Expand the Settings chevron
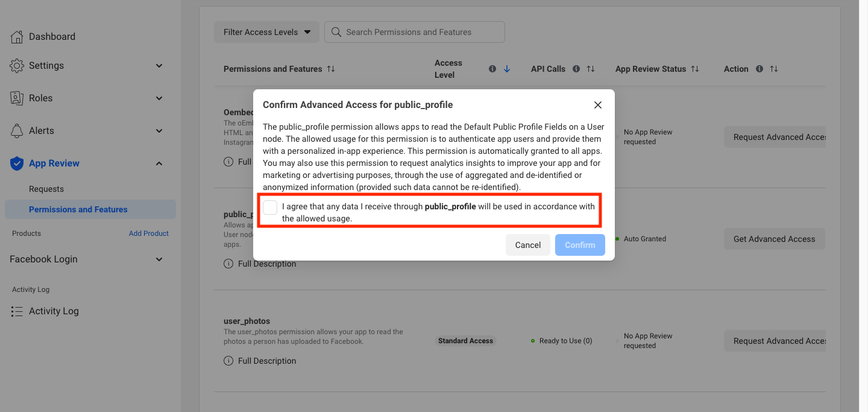 [159, 66]
